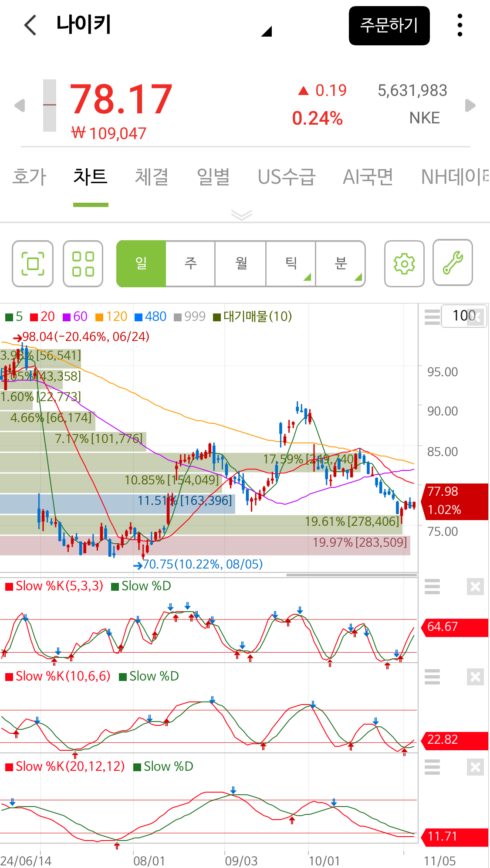Open price chart panel menu icon
This screenshot has height=868, width=490.
click(432, 317)
